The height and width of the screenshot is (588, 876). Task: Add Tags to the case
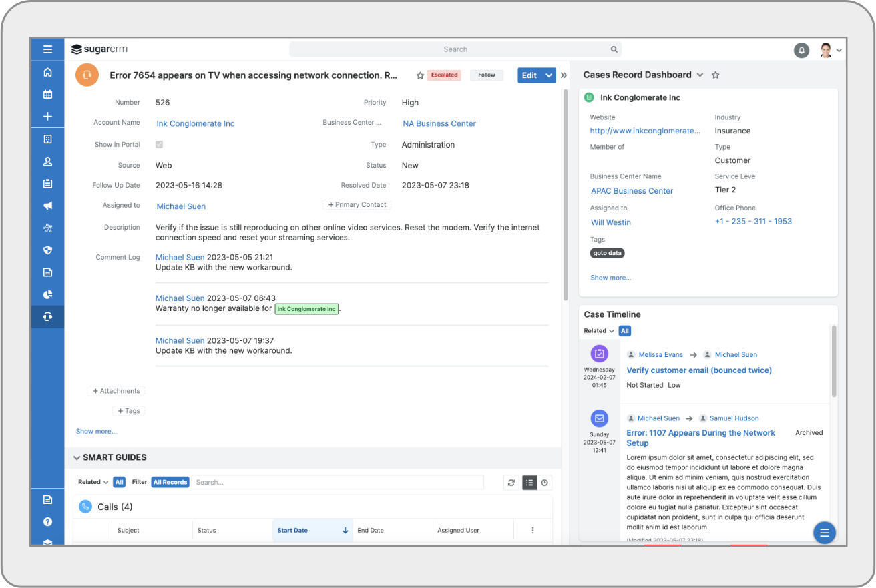tap(129, 411)
